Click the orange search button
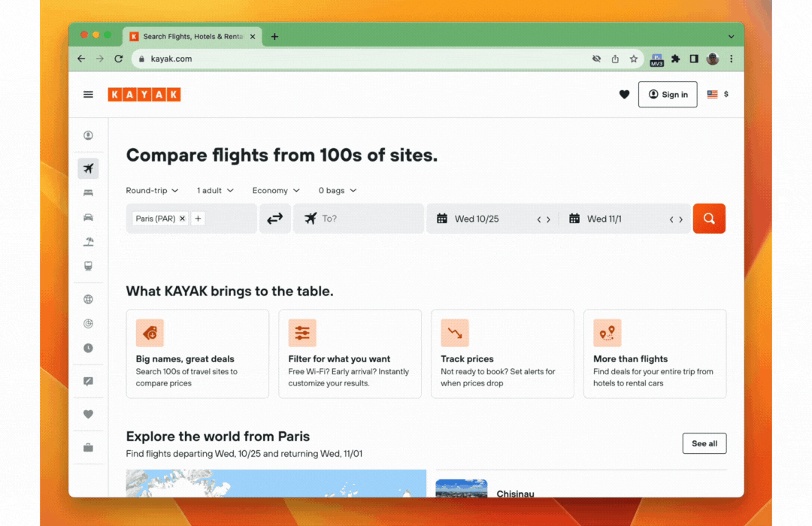 point(709,219)
